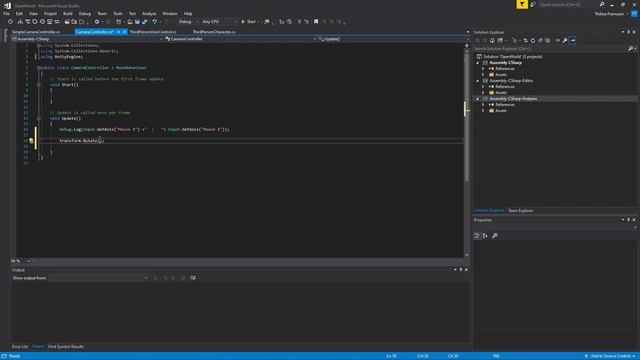The width and height of the screenshot is (640, 360).
Task: Open Show output from dropdown
Action: coord(98,278)
